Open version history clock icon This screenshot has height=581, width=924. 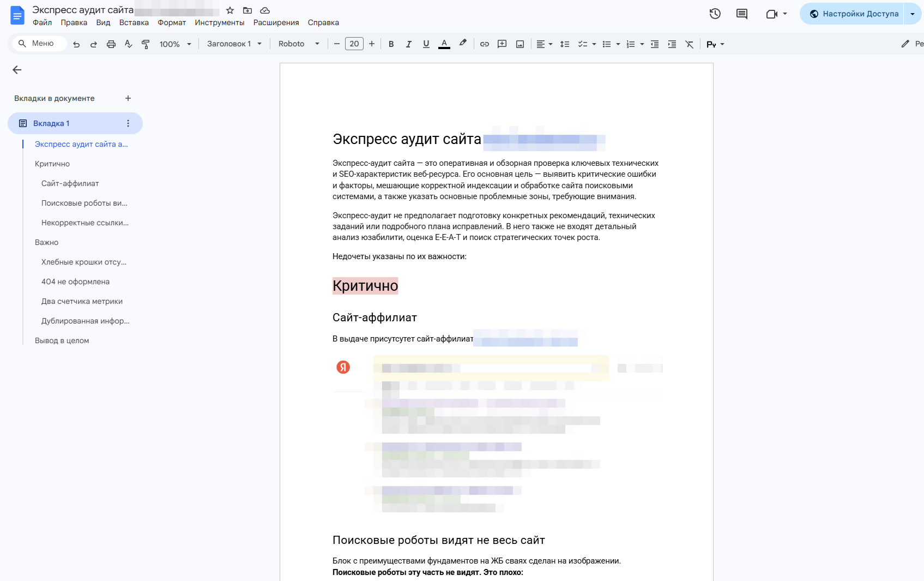[715, 14]
